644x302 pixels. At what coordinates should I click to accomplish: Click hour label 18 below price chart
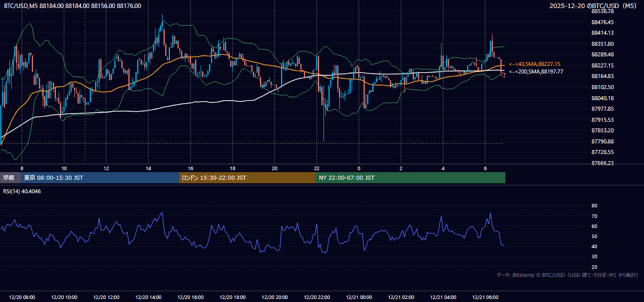pyautogui.click(x=232, y=168)
